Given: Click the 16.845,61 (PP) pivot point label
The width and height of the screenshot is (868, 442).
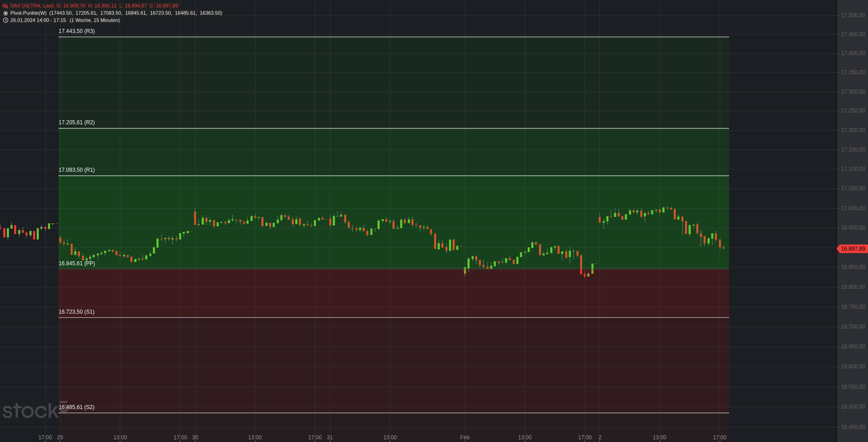Looking at the screenshot, I should 76,263.
